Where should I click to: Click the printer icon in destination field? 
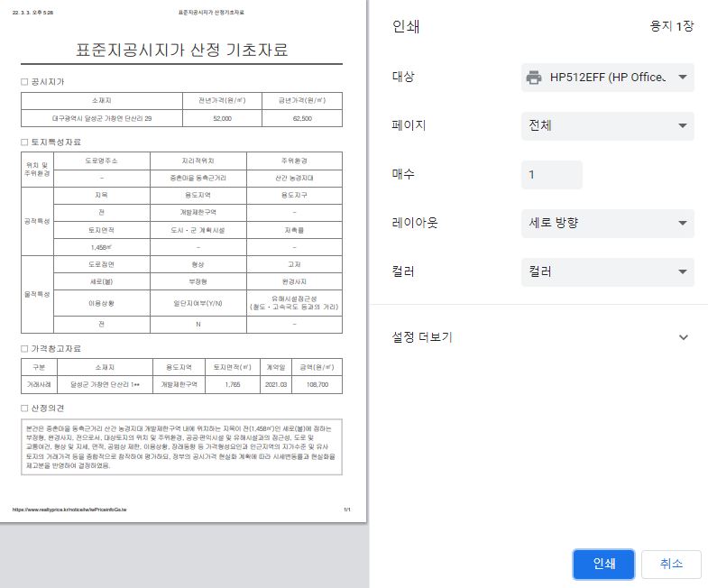pyautogui.click(x=534, y=78)
